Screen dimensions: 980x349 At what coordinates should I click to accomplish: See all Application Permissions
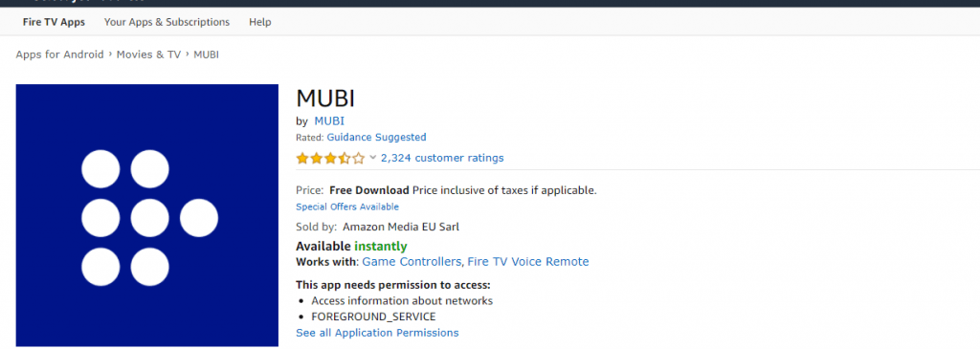pyautogui.click(x=377, y=333)
